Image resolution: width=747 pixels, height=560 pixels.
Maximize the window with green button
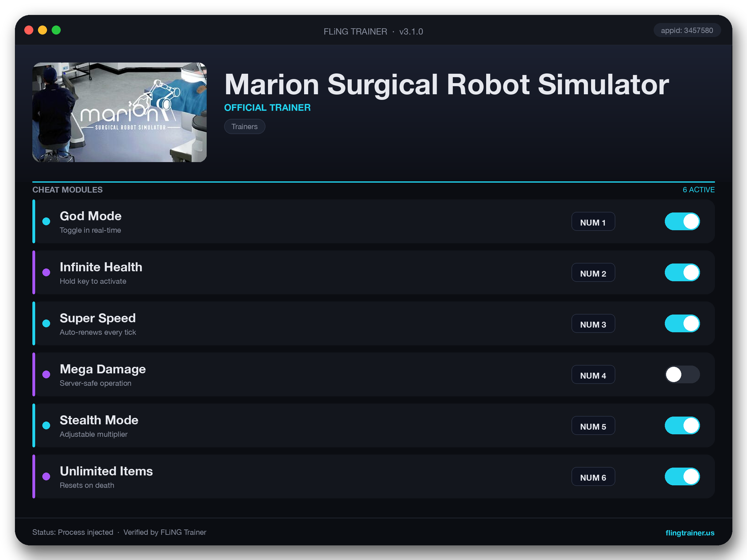pos(56,30)
